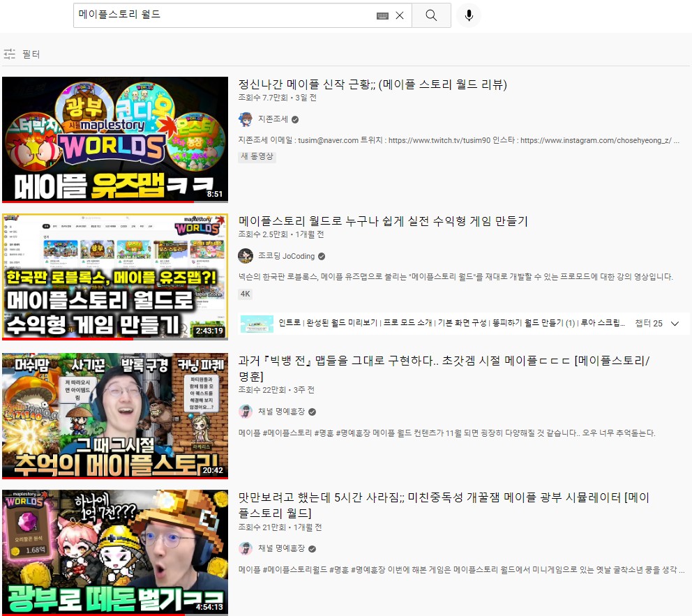Click description with 추억돋는다 hashtags
692x616 pixels.
point(447,433)
